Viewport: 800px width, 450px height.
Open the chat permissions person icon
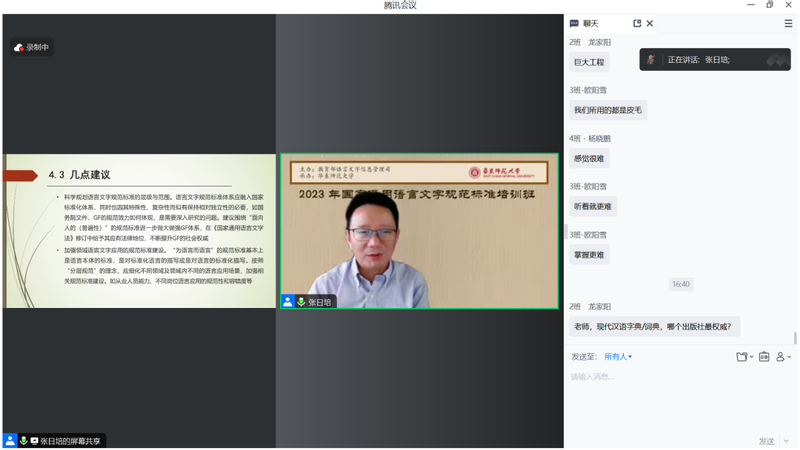tap(780, 356)
